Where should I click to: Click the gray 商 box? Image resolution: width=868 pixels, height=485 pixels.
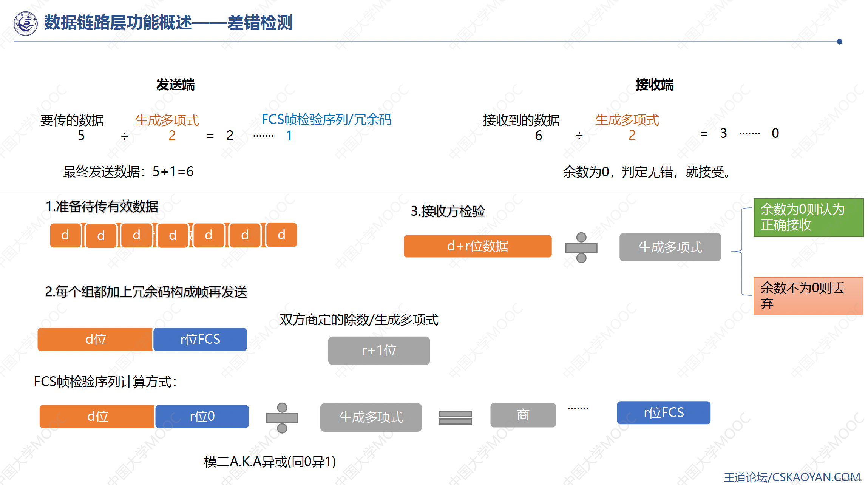click(523, 415)
